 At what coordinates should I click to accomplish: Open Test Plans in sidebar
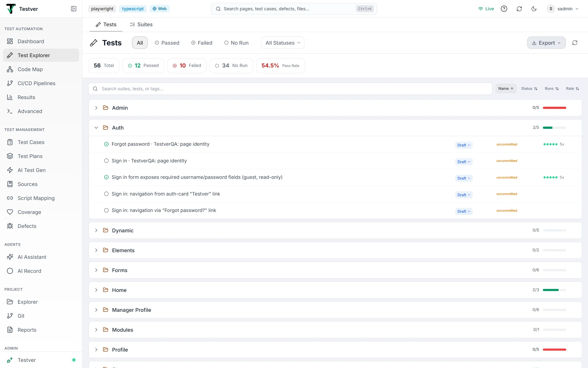[41, 156]
